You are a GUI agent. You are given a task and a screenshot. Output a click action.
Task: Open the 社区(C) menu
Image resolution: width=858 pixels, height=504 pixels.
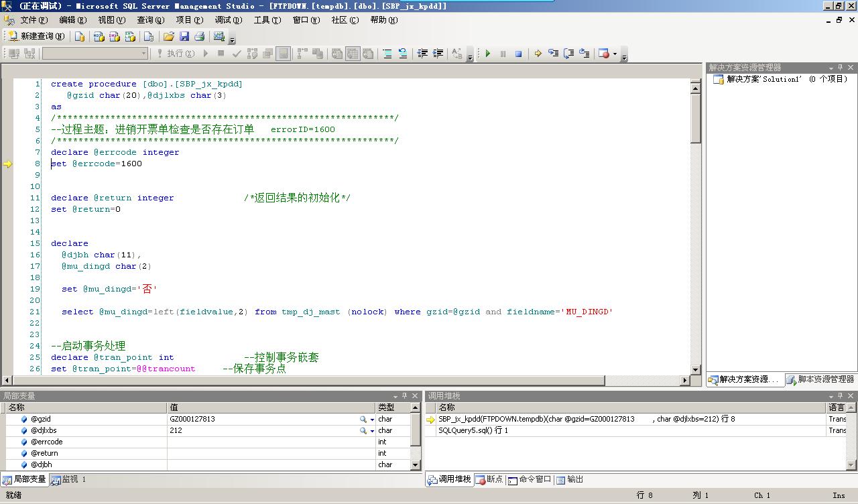point(345,20)
